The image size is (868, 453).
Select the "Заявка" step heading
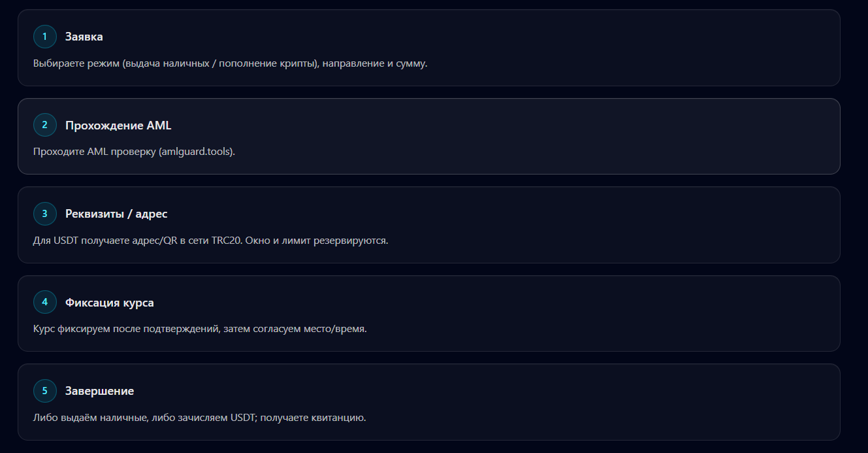(84, 37)
